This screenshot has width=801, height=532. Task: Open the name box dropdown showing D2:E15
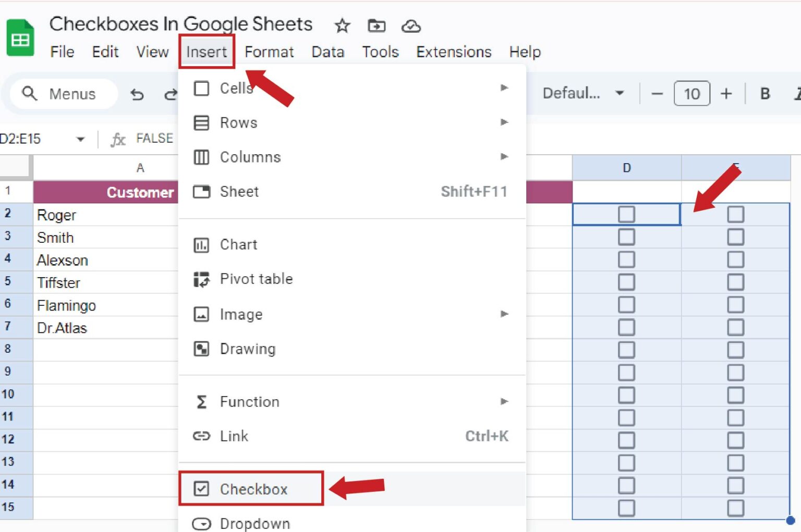80,139
